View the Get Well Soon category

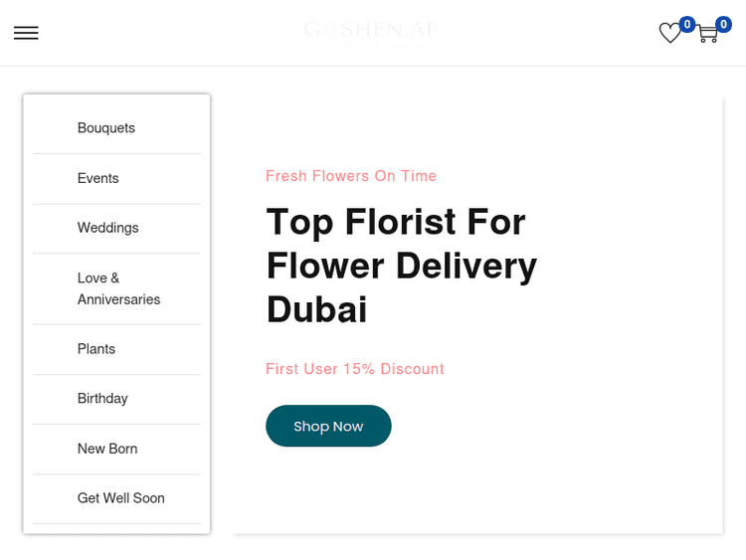pos(121,498)
